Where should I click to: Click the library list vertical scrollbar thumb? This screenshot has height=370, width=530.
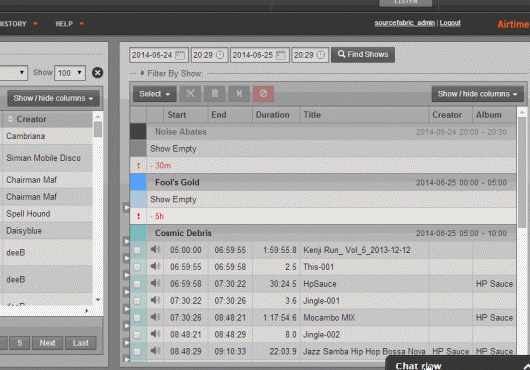click(x=98, y=129)
